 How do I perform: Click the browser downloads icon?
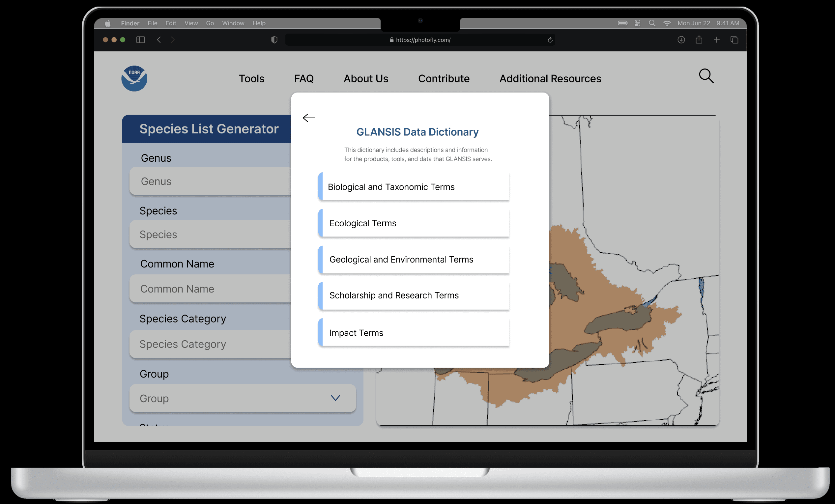pos(681,40)
